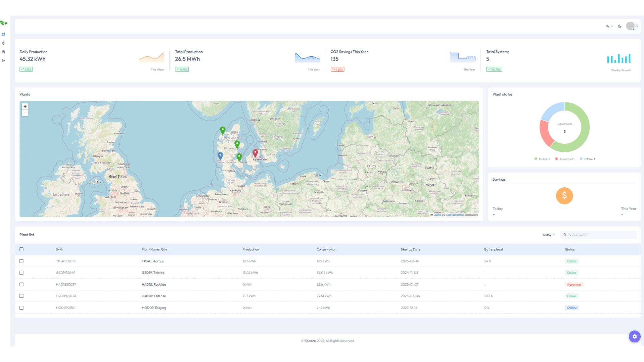Check the HAD1850037 row checkbox
644x362 pixels.
21,285
